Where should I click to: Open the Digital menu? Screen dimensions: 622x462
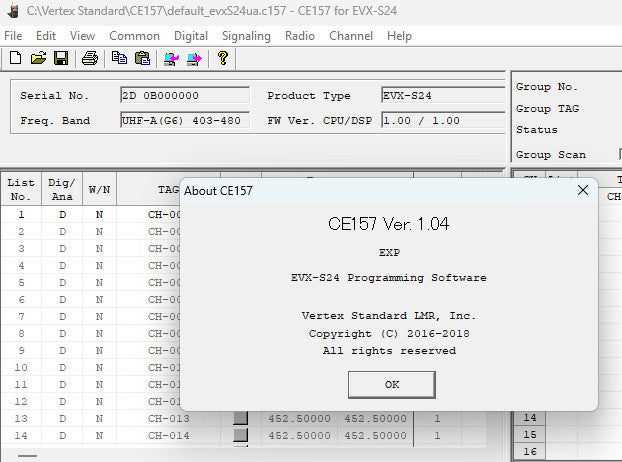click(x=191, y=36)
